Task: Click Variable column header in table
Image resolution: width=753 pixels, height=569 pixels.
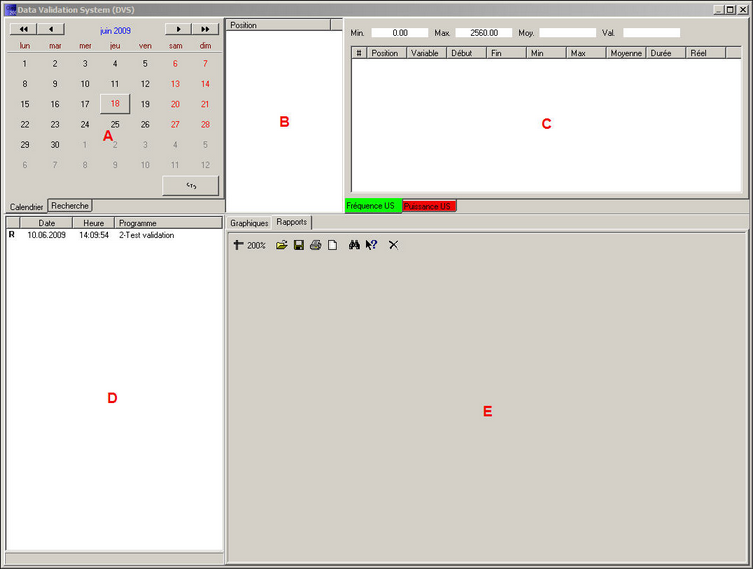Action: tap(426, 53)
